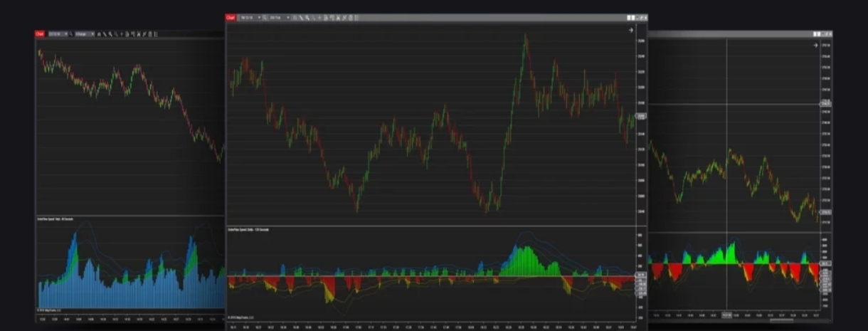Open interval selector dropdown in center chart window
Screen dimensions: 868x331
coord(279,18)
